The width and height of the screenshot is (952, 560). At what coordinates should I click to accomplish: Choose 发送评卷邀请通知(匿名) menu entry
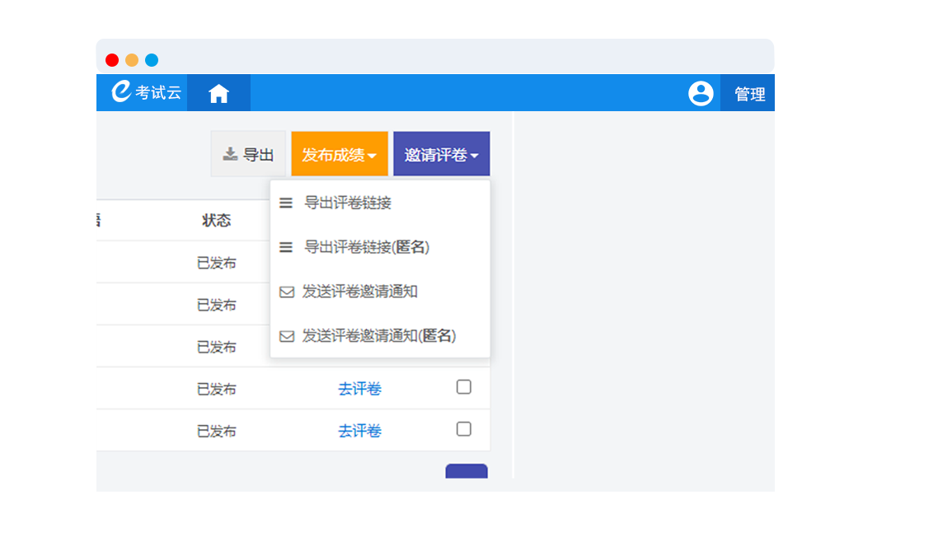coord(379,336)
